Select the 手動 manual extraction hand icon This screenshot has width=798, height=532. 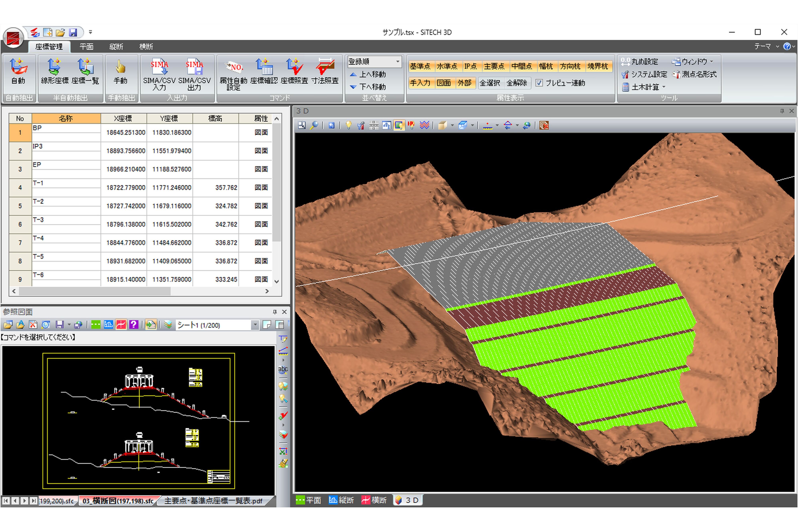[x=120, y=67]
